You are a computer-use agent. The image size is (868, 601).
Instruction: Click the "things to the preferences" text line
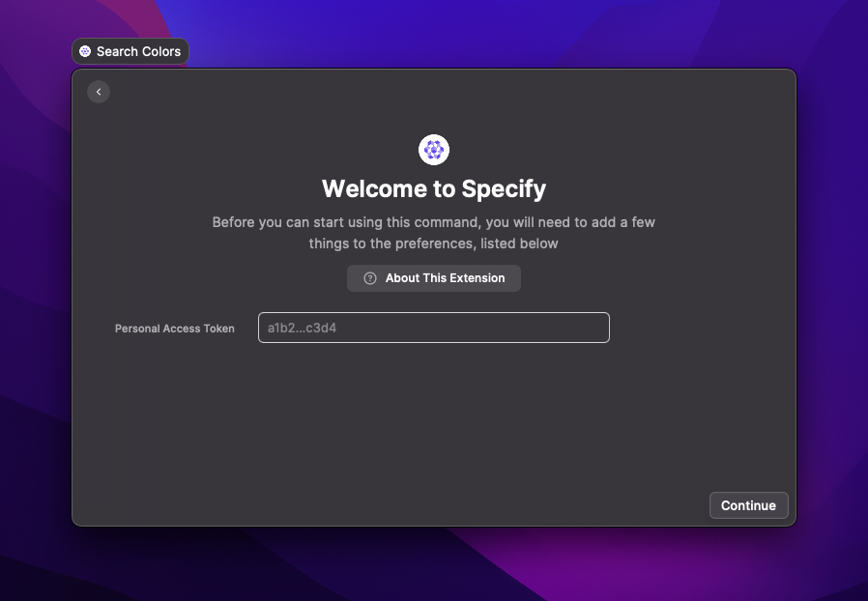[x=434, y=243]
